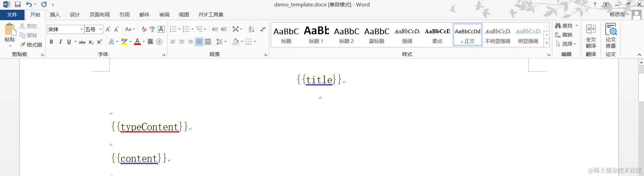
Task: Click the multilevel list icon
Action: [x=200, y=29]
